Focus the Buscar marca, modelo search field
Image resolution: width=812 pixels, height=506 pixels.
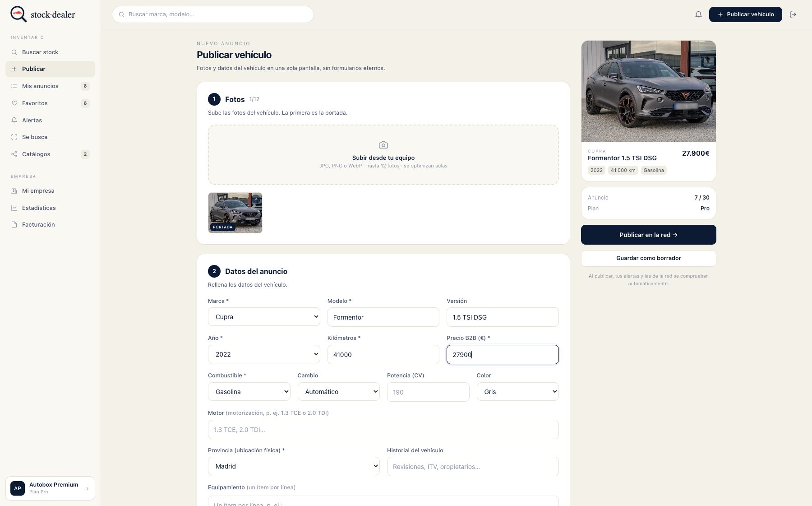point(212,14)
